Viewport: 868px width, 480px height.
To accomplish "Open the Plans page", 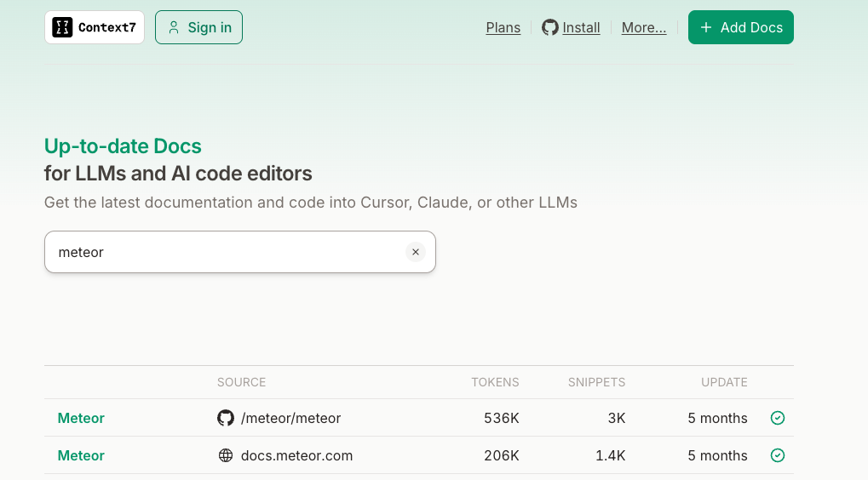I will point(503,27).
